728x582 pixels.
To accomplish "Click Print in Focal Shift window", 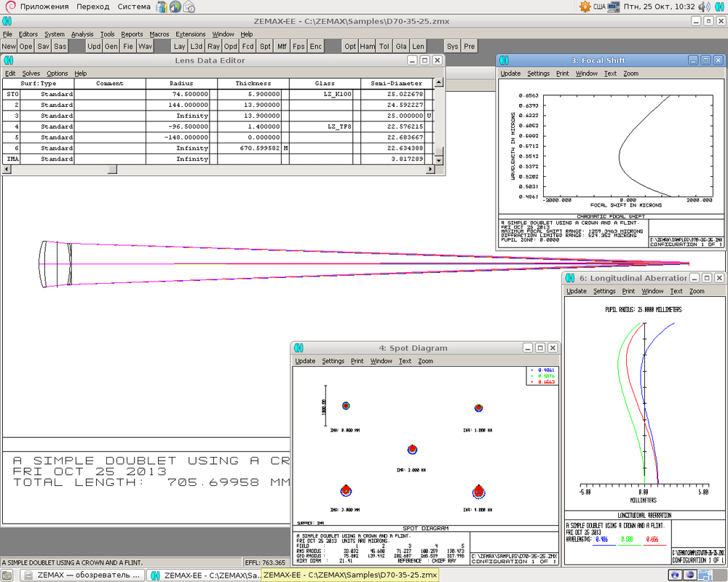I will tap(562, 73).
